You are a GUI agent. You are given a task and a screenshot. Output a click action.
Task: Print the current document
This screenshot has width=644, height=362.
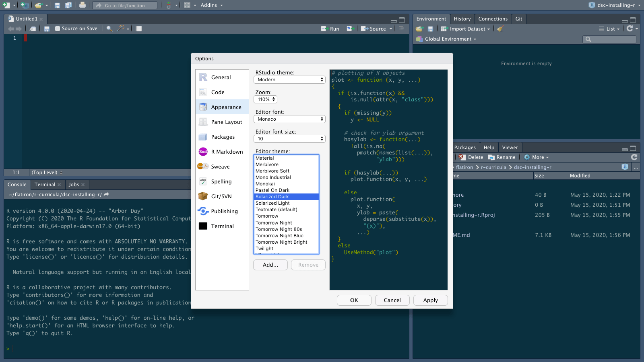tap(83, 5)
